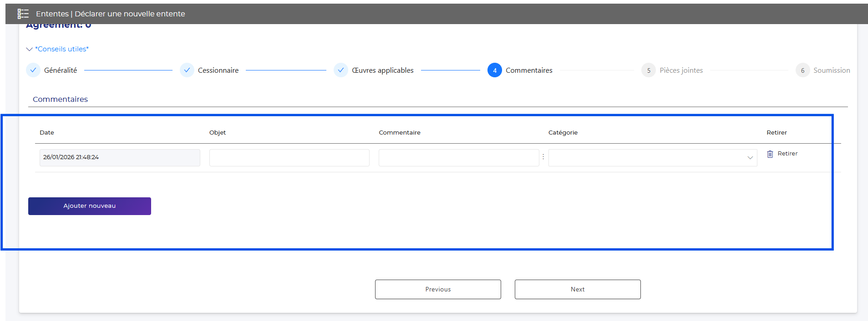The image size is (868, 321).
Task: Click the Cessionnaire step checkmark circle
Action: pyautogui.click(x=187, y=70)
